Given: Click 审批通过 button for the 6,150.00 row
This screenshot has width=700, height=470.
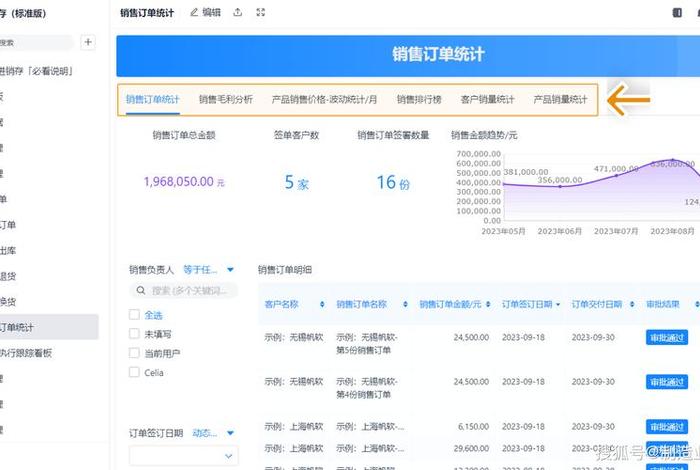Looking at the screenshot, I should (x=667, y=427).
